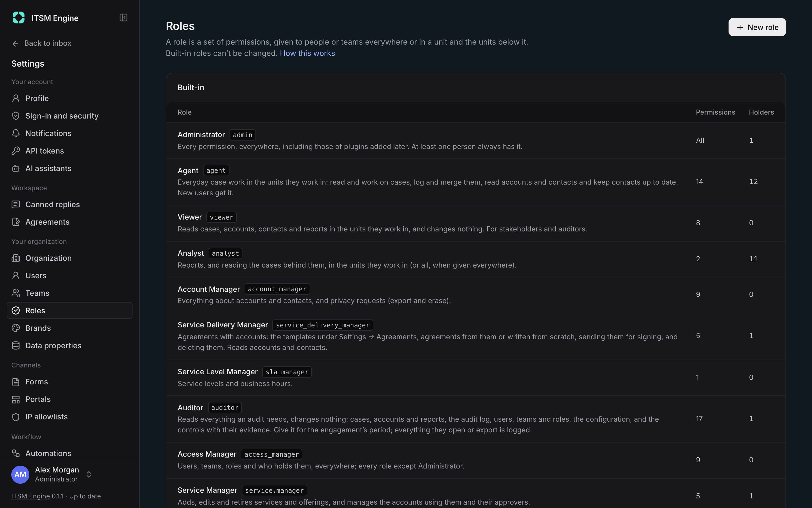
Task: Click the Portals layout icon
Action: coord(16,399)
